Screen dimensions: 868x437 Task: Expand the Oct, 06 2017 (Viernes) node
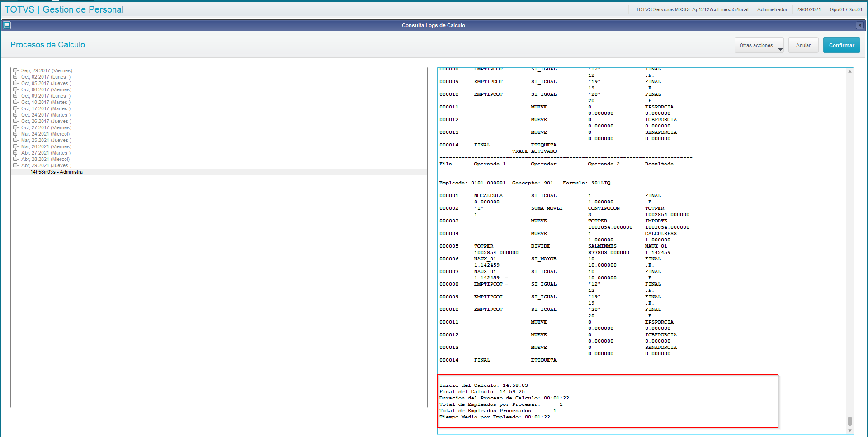15,89
